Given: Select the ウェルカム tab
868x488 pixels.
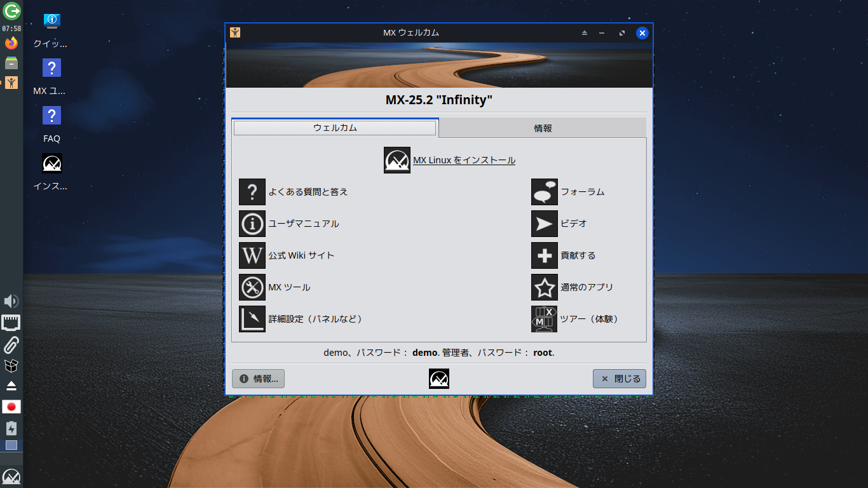Looking at the screenshot, I should [x=335, y=128].
